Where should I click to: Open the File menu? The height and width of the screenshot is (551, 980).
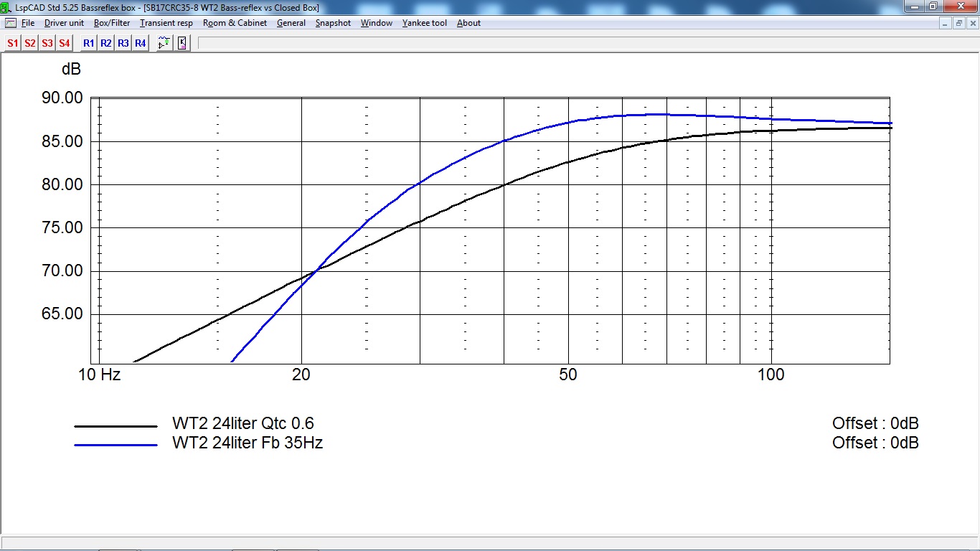point(28,23)
